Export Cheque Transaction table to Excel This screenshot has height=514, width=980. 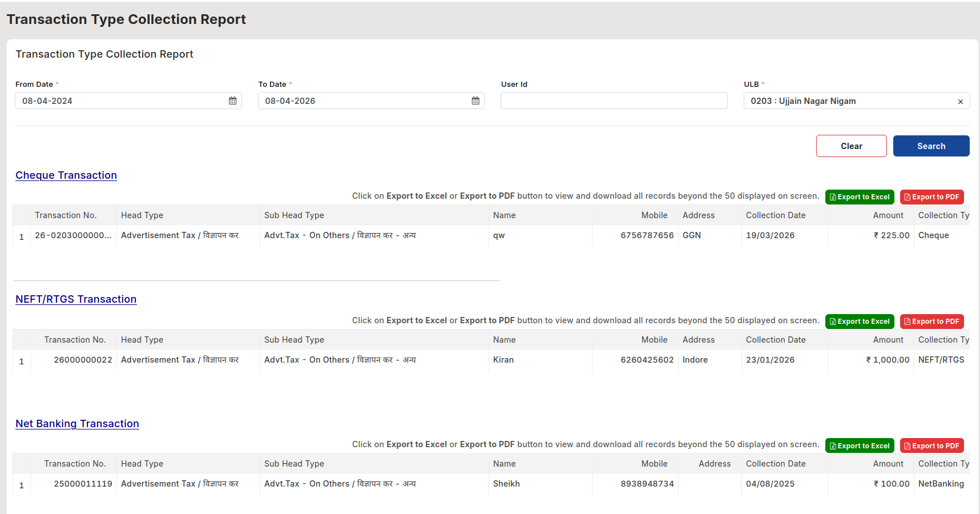860,197
